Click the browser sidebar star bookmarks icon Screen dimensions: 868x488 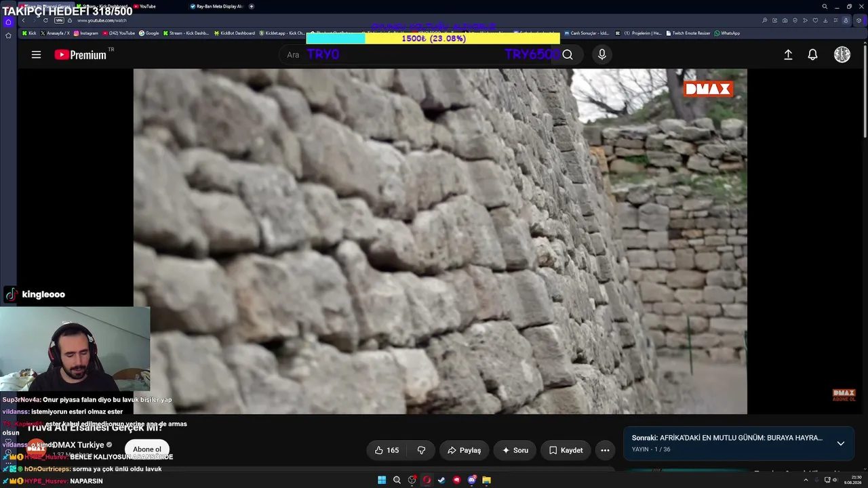coord(8,35)
